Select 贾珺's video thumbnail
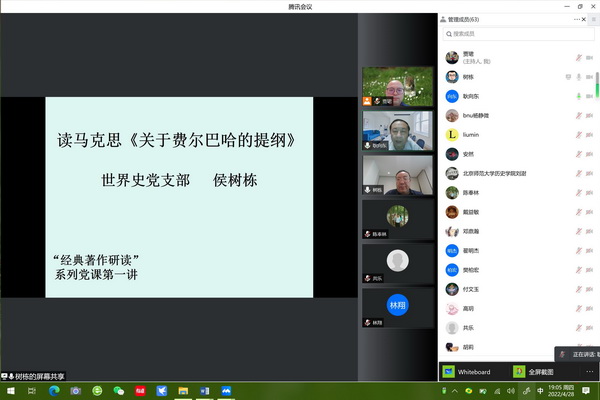The width and height of the screenshot is (600, 400). (397, 86)
